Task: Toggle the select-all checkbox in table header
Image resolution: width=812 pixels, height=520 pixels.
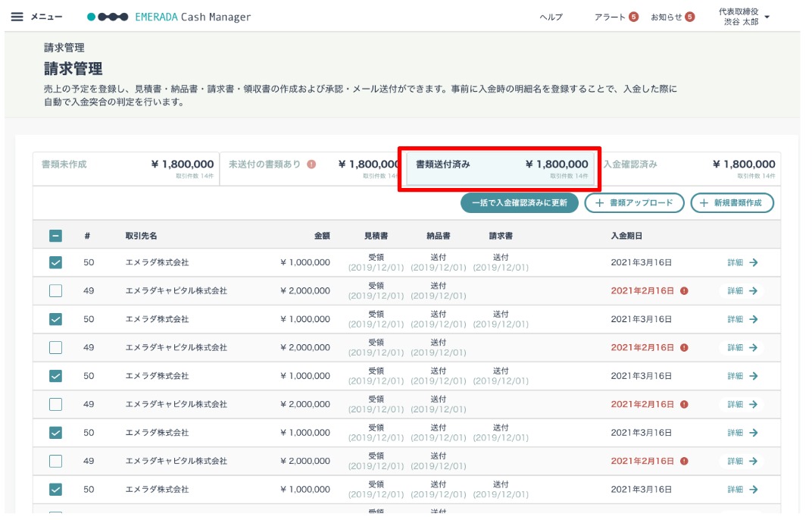Action: click(55, 236)
